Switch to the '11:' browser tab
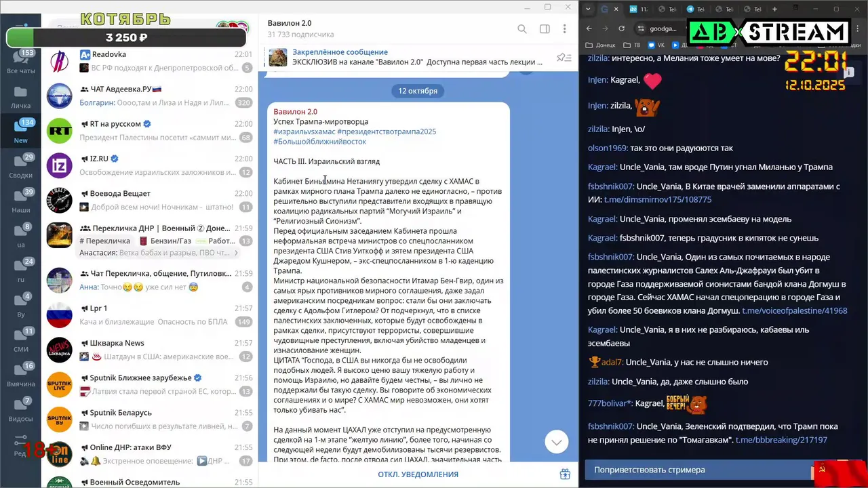 pyautogui.click(x=637, y=9)
